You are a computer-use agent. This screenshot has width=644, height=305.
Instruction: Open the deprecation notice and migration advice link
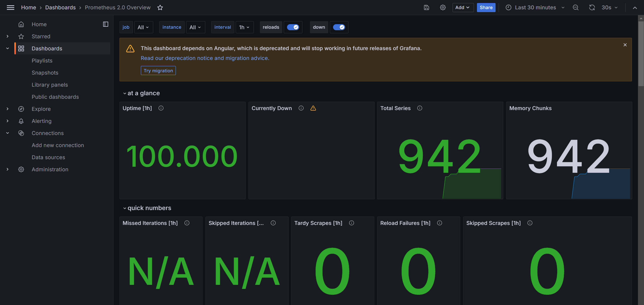[x=205, y=58]
